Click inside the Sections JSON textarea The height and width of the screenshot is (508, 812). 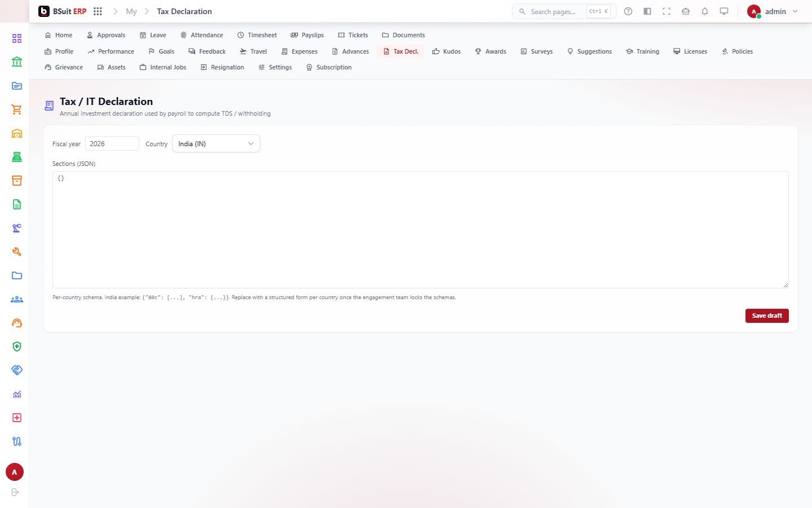[421, 230]
